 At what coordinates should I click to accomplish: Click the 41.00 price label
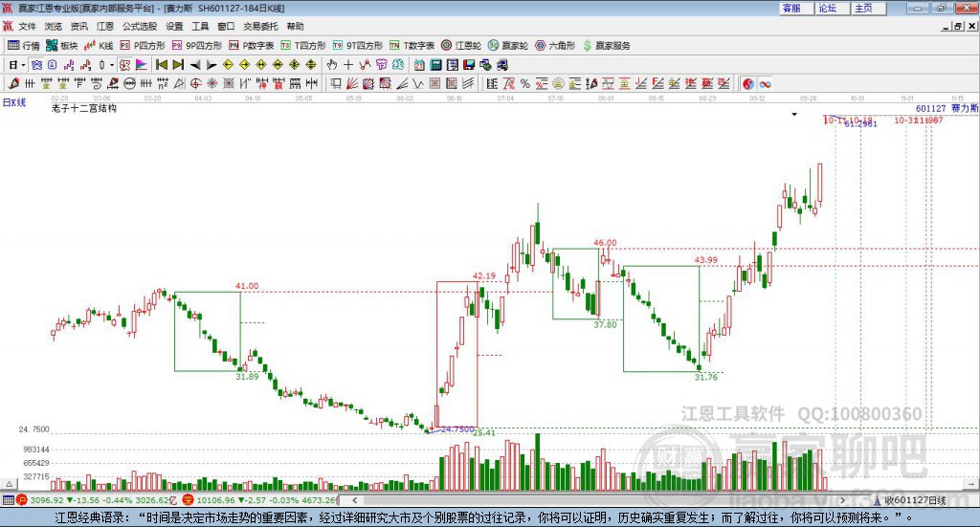(x=247, y=286)
